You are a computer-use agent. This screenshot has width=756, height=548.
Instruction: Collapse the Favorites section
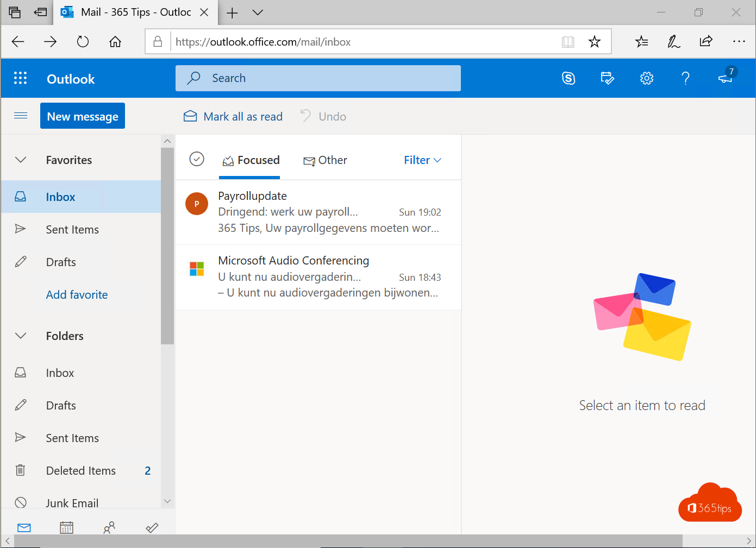tap(21, 160)
